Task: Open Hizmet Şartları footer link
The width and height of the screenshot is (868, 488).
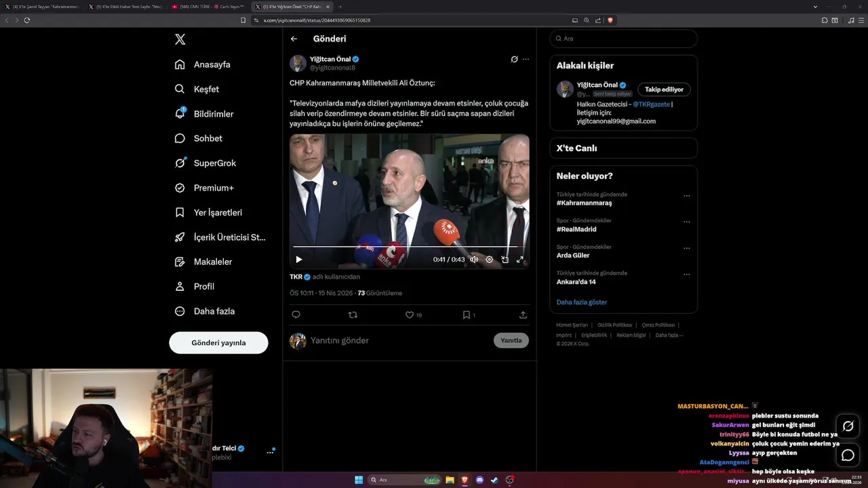Action: [x=572, y=325]
